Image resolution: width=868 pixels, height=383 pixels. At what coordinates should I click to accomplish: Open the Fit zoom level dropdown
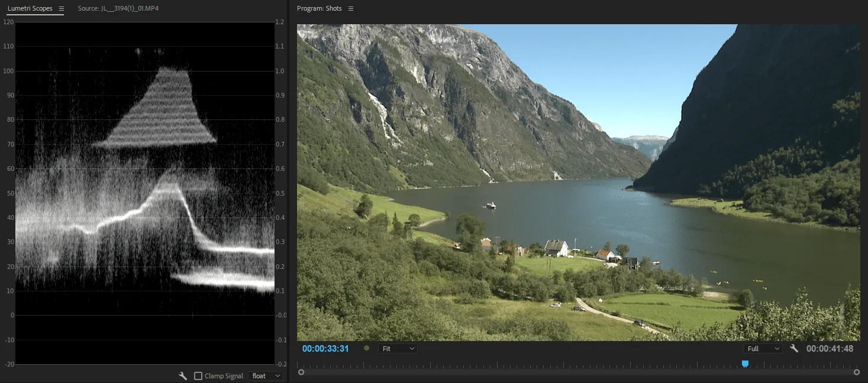398,349
